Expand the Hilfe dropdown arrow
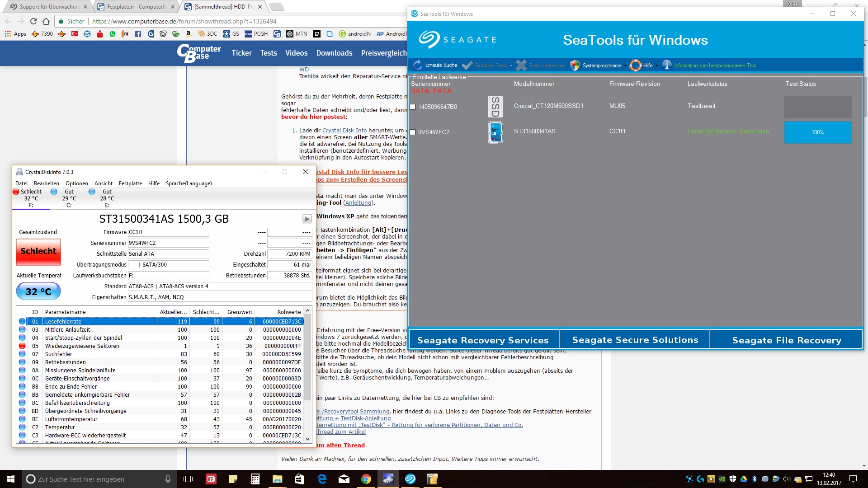This screenshot has width=868, height=488. [656, 66]
